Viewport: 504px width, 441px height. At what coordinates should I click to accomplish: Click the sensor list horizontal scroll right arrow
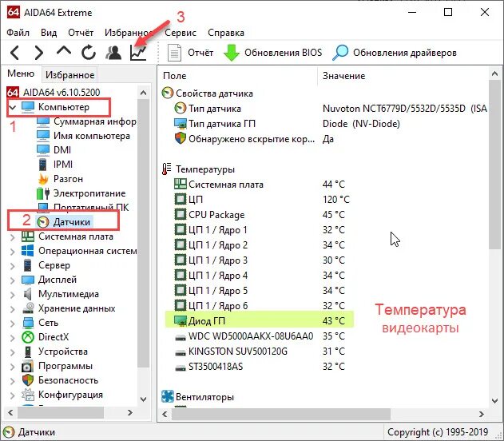[481, 414]
